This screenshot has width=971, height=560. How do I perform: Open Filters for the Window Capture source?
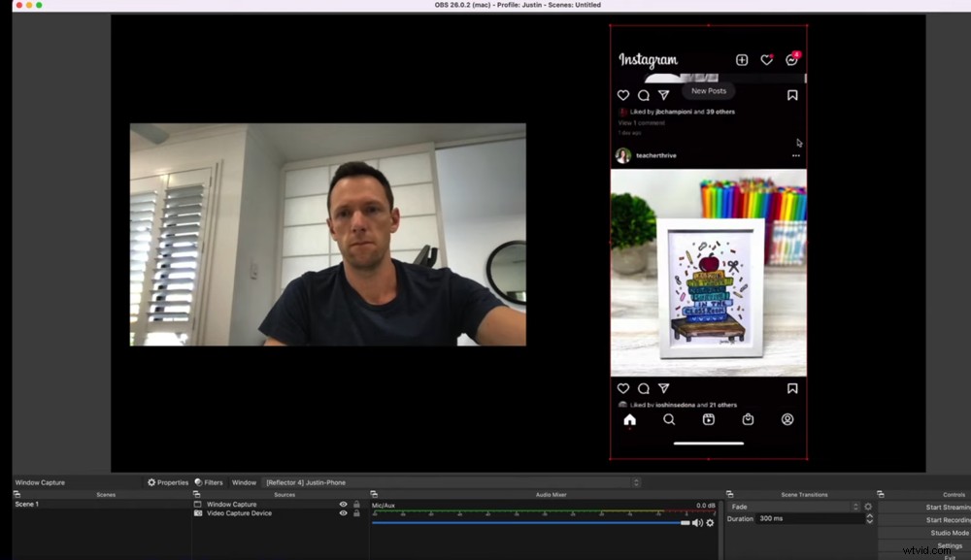(212, 481)
